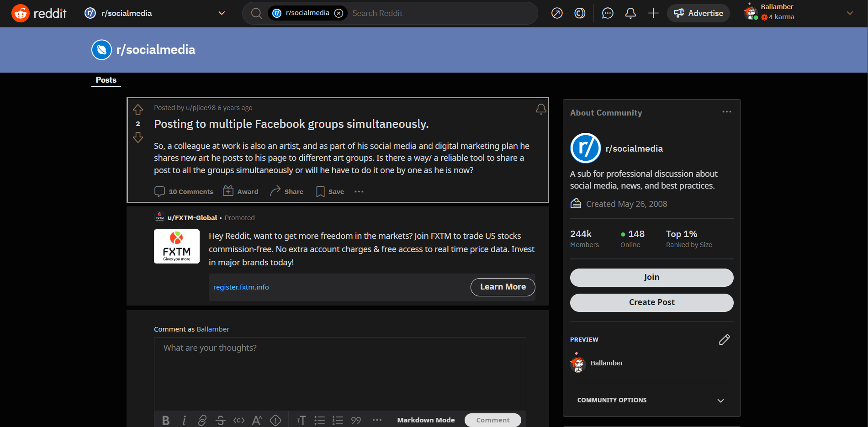Edit the user flair preview with the pencil
Image resolution: width=868 pixels, height=427 pixels.
coord(724,339)
